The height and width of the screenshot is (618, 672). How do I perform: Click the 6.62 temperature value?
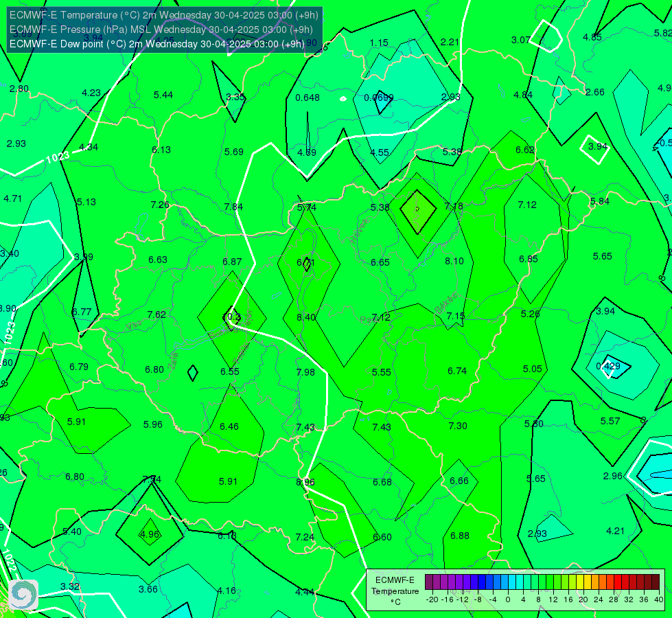(x=525, y=150)
